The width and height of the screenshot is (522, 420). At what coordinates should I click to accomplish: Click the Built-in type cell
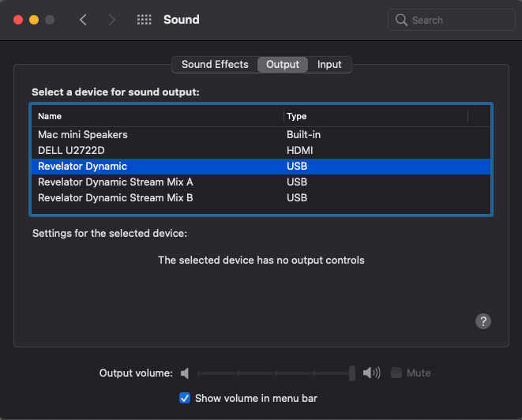point(303,134)
